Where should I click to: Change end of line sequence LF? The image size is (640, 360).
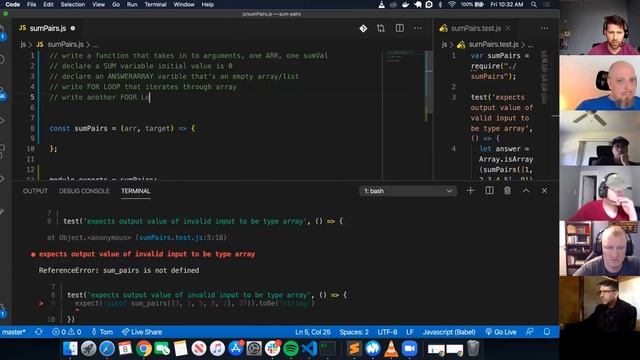point(410,332)
